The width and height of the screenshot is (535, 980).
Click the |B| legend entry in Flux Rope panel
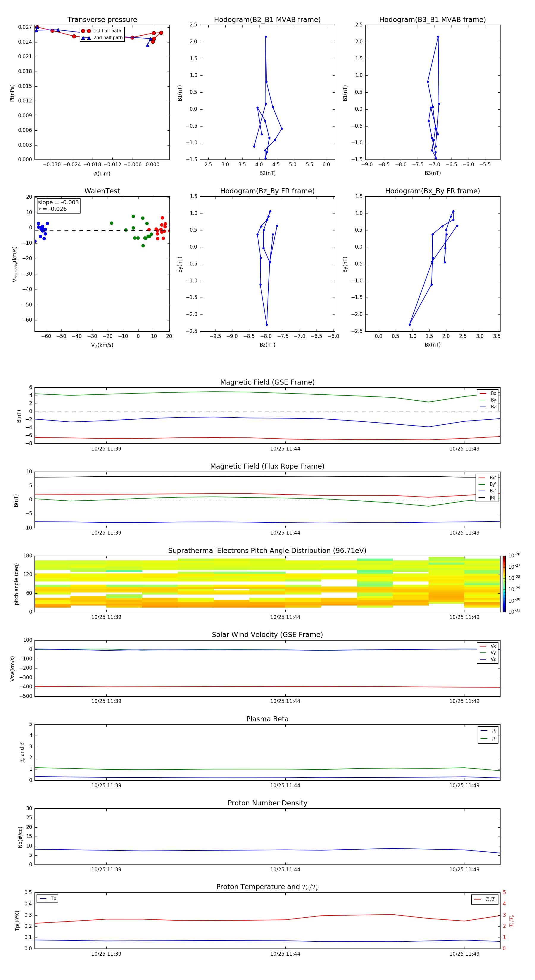[x=487, y=498]
